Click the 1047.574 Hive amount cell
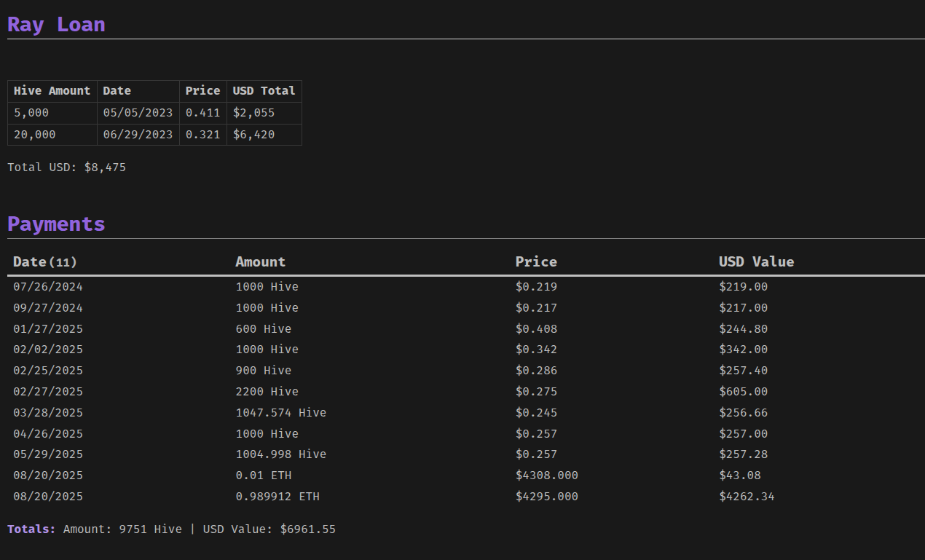Viewport: 925px width, 560px height. 280,413
